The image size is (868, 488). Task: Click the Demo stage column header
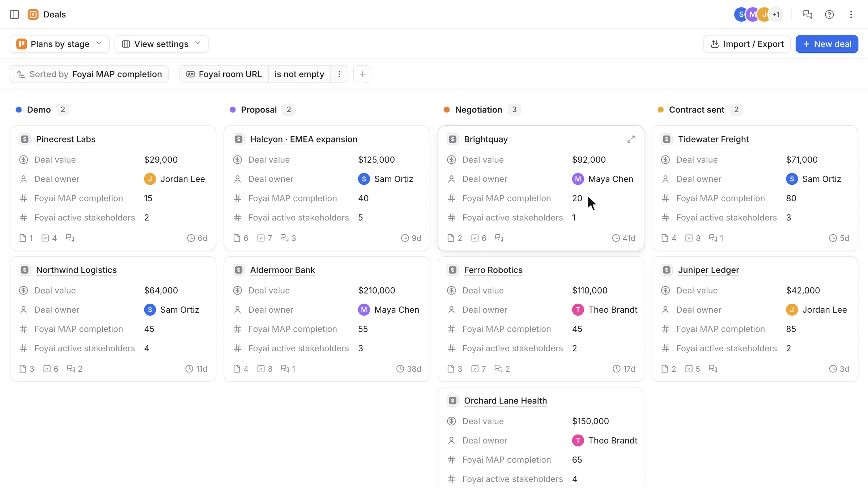pyautogui.click(x=39, y=110)
